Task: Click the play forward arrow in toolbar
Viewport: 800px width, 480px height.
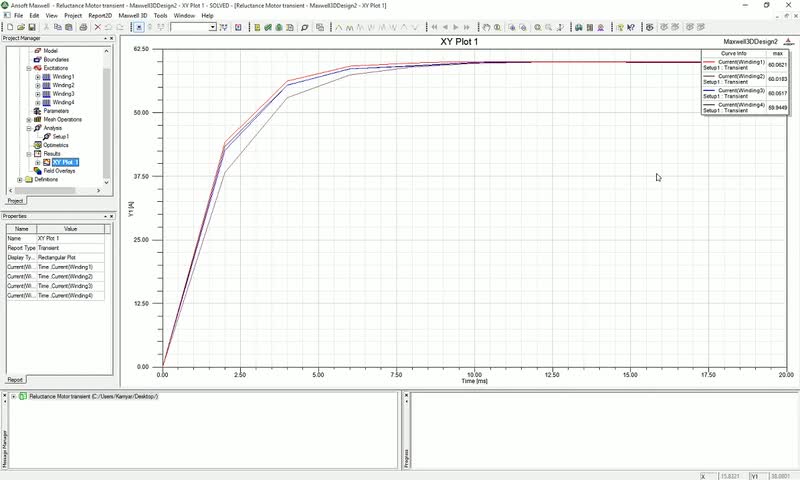Action: coord(456,27)
